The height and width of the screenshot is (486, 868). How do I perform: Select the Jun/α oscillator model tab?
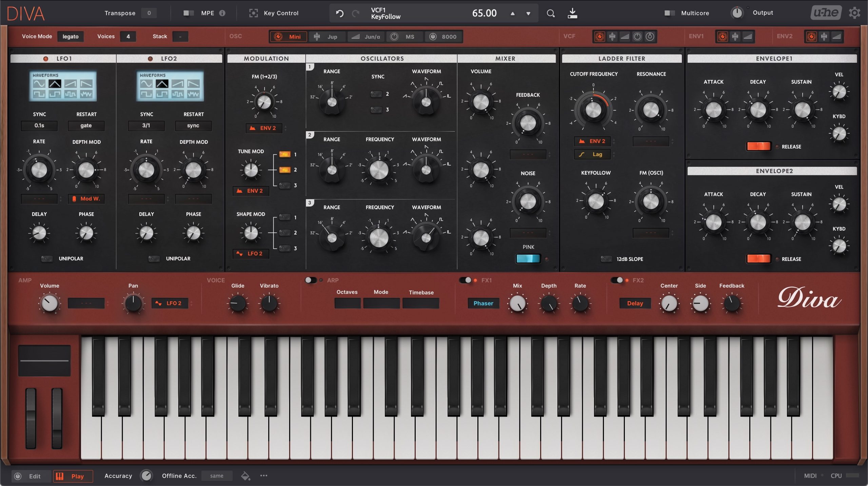(366, 36)
